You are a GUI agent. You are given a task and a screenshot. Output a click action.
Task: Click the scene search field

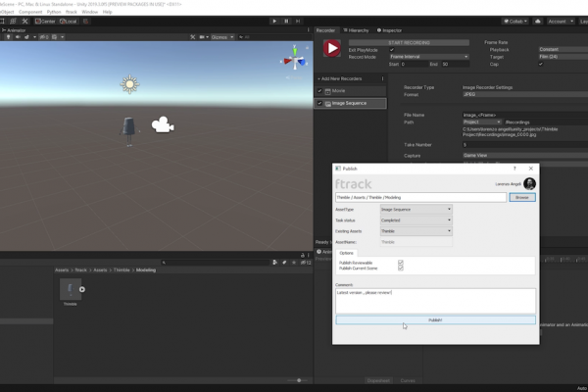click(273, 37)
